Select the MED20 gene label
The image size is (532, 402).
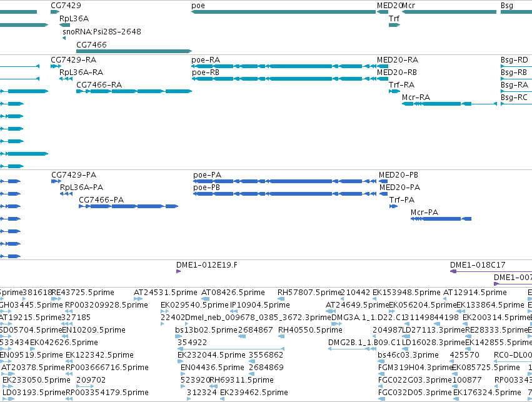(x=389, y=6)
